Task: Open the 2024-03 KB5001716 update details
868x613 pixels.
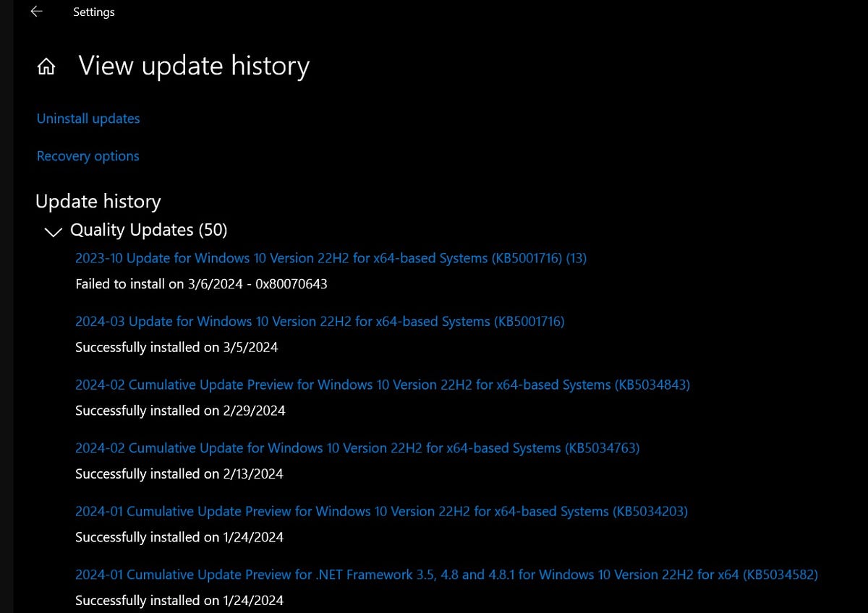Action: pos(319,321)
